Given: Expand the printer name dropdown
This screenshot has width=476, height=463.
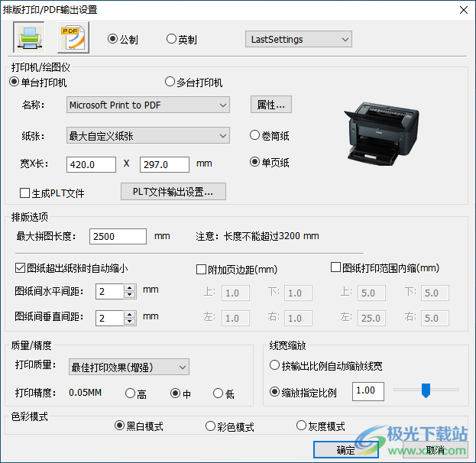Looking at the screenshot, I should point(147,105).
